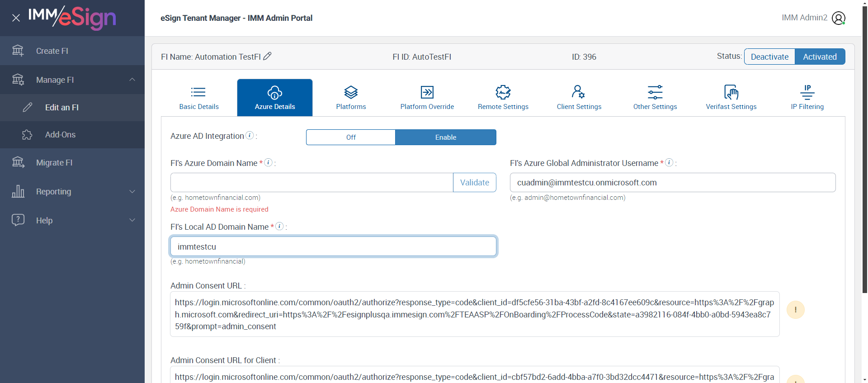Show info for Azure Global Administrator Username
The width and height of the screenshot is (868, 383).
click(x=669, y=162)
